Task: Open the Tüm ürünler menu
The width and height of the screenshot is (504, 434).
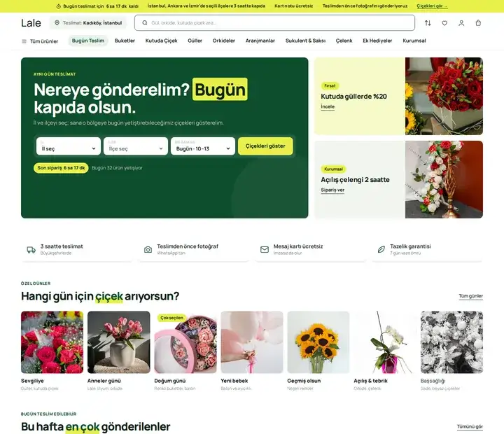Action: pos(40,41)
